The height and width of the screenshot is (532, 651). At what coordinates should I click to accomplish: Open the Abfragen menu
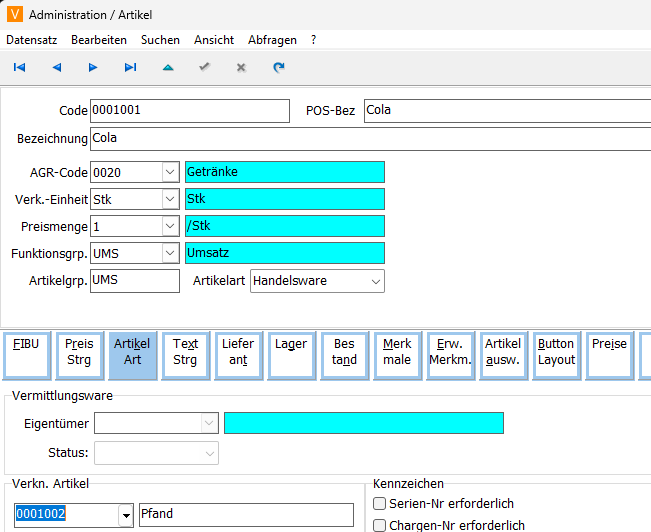tap(272, 40)
